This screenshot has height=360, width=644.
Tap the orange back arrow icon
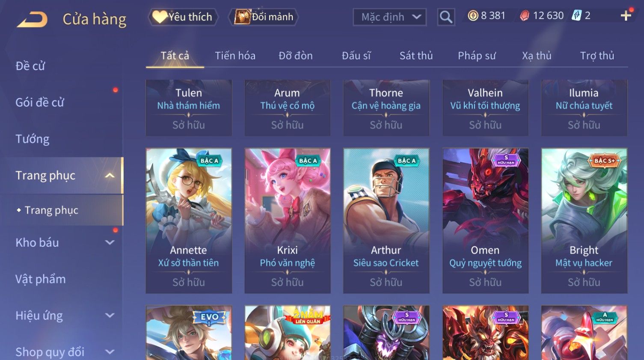pyautogui.click(x=32, y=20)
